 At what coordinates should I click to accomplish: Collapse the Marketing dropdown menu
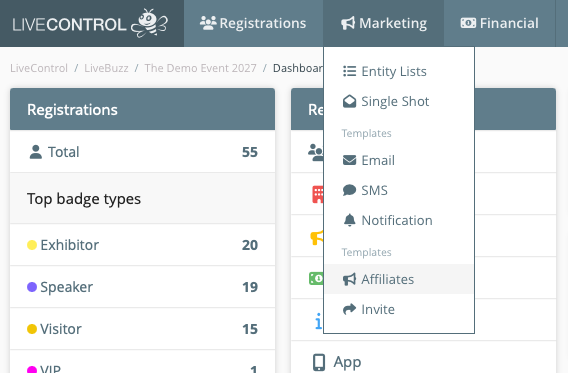[384, 23]
